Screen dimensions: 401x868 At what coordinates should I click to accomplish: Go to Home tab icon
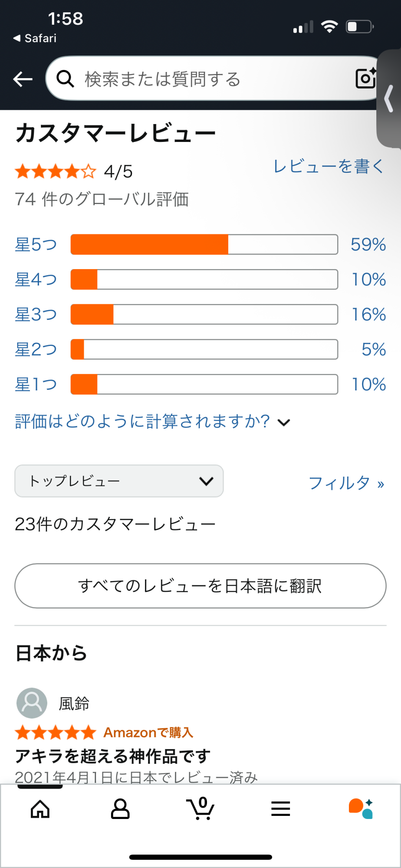click(40, 809)
